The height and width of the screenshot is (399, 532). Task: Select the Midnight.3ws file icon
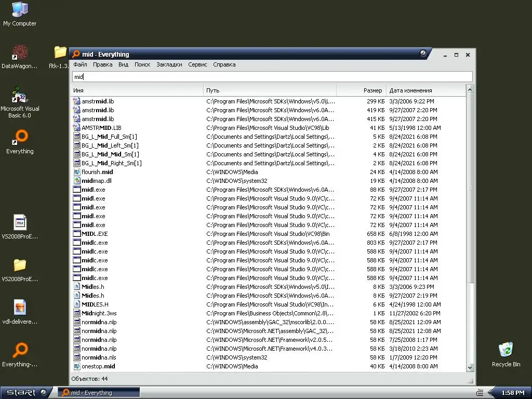[77, 313]
